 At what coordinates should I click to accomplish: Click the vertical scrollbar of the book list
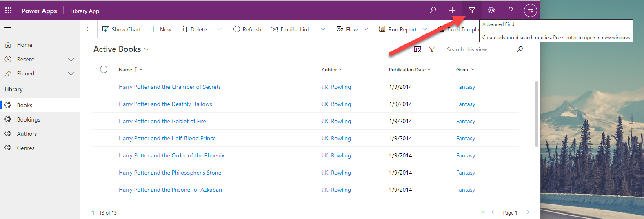point(536,114)
